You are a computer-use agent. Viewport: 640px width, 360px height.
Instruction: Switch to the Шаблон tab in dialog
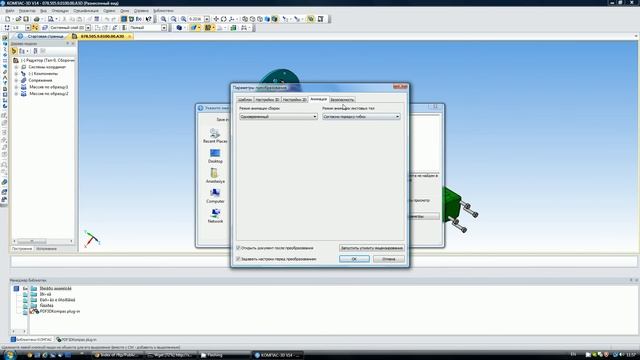coord(245,100)
